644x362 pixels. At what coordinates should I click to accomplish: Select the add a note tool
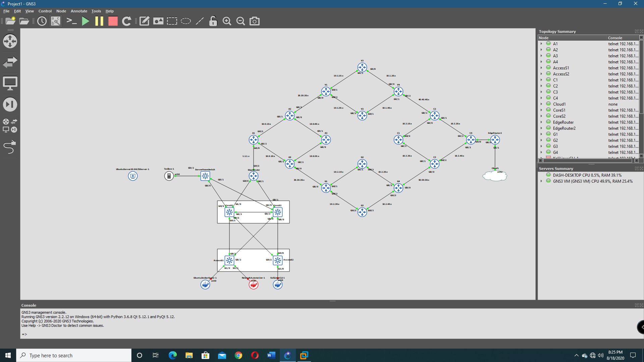(x=144, y=21)
